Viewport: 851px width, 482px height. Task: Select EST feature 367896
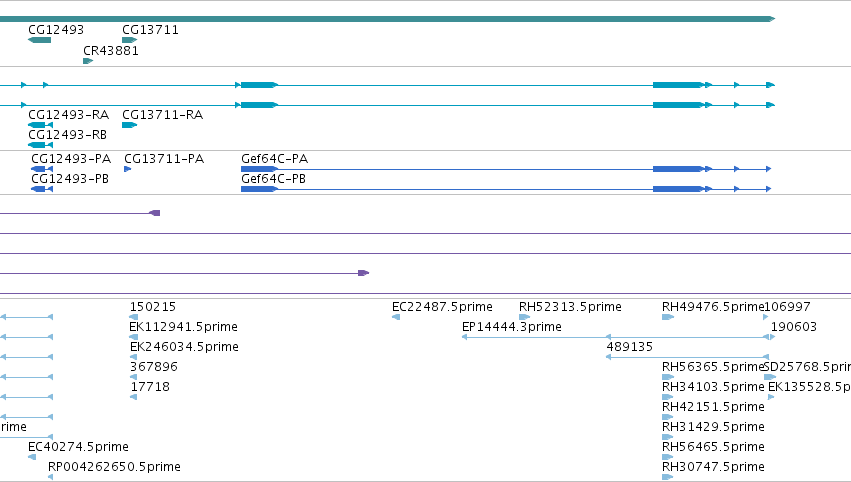[134, 377]
